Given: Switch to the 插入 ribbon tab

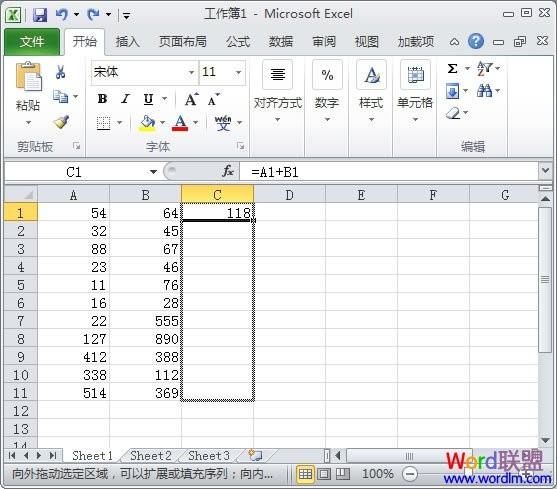Looking at the screenshot, I should point(127,42).
